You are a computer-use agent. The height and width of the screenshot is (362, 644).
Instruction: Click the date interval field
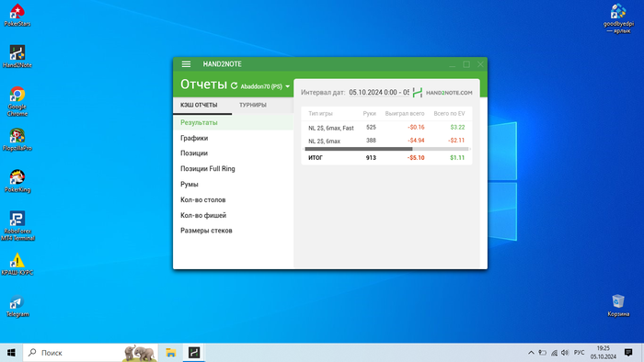pos(379,93)
